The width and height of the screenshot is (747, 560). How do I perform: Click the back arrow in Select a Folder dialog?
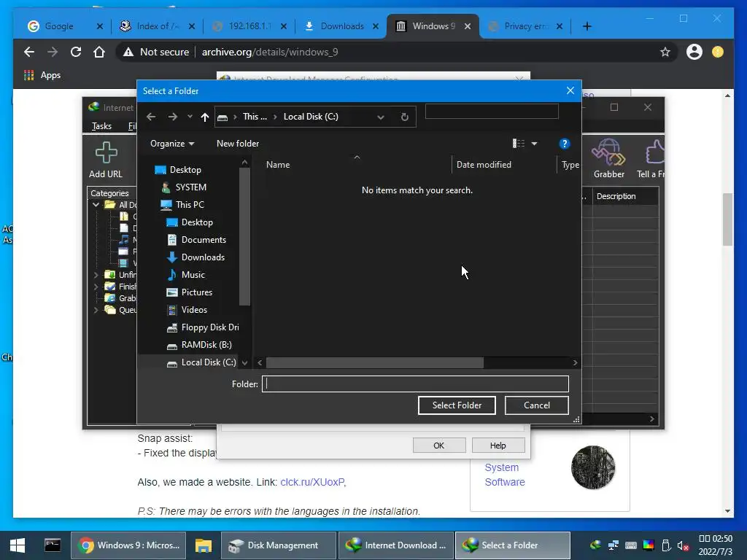coord(151,117)
